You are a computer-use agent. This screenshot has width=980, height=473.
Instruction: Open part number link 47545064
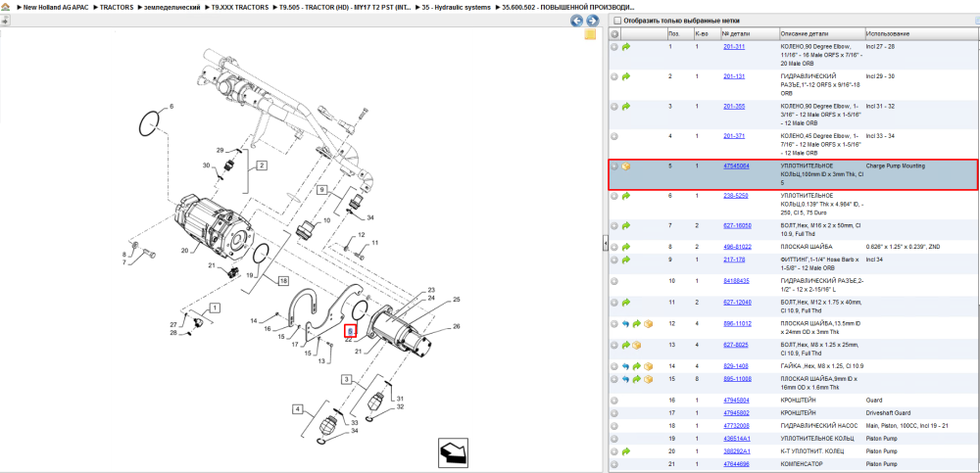pos(736,166)
